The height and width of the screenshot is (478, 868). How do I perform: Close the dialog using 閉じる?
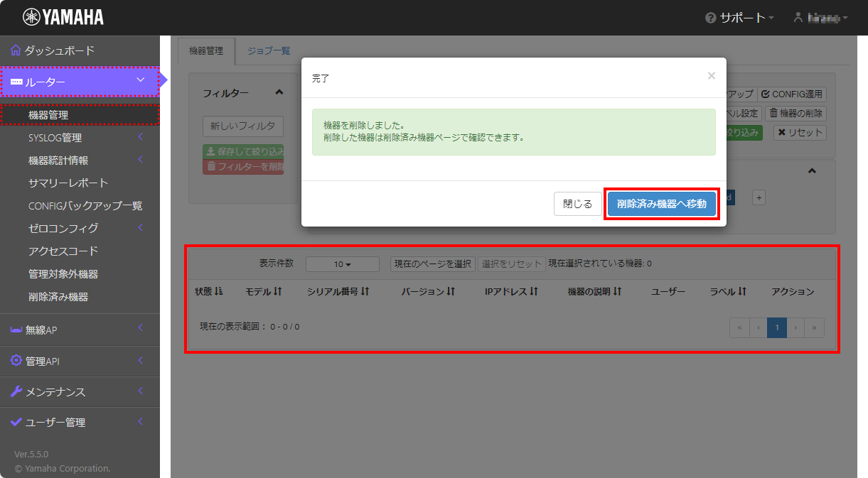pos(577,203)
